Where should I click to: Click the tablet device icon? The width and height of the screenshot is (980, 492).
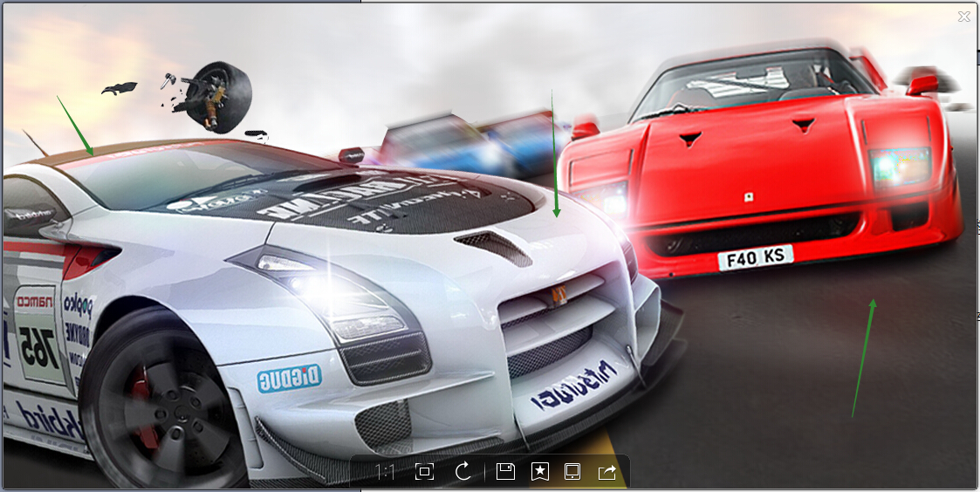click(572, 471)
